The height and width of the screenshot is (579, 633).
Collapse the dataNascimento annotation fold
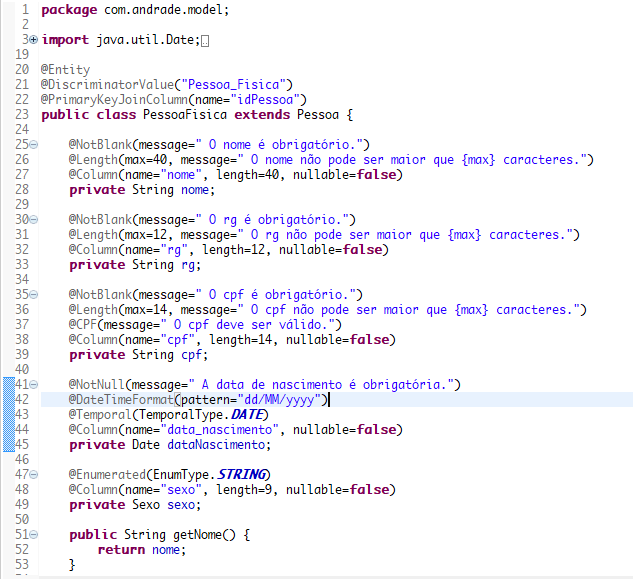tap(34, 384)
